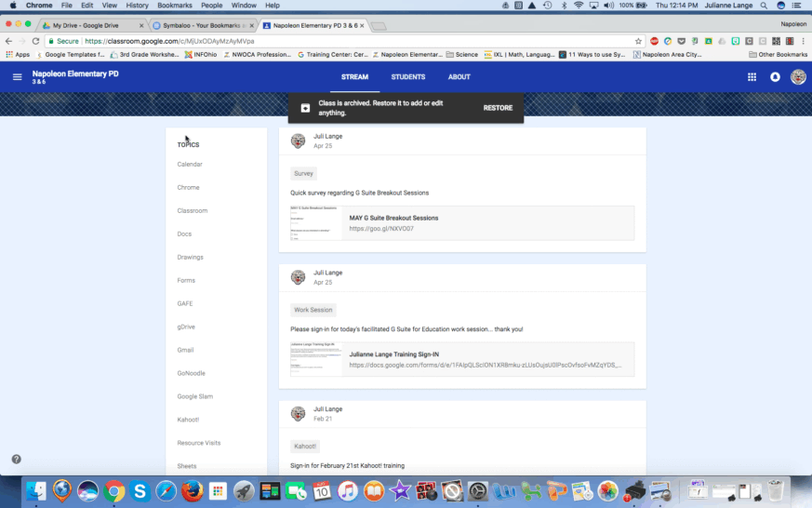Open a new browser tab
Image resolution: width=812 pixels, height=508 pixels.
point(379,26)
